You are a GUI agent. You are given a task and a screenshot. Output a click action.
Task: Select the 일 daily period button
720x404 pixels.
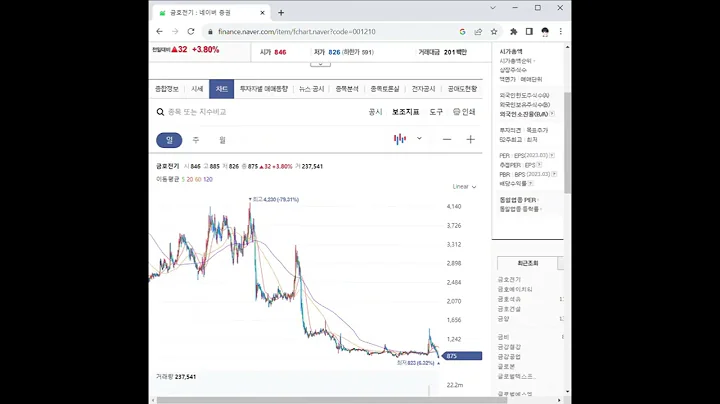169,140
